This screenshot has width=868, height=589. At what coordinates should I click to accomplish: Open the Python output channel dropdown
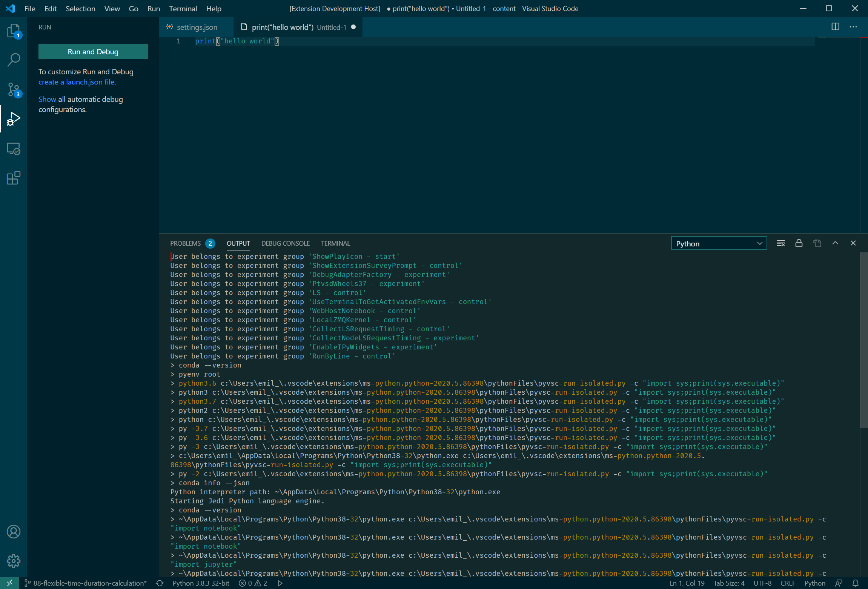tap(718, 243)
